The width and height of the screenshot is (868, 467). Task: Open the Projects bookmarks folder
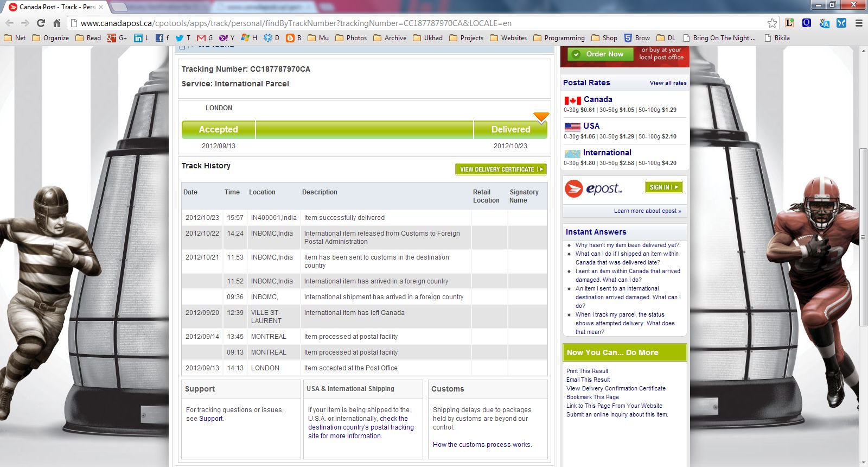coord(467,38)
